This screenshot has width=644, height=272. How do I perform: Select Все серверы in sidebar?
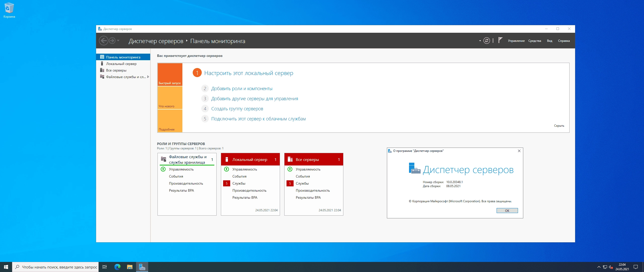tap(123, 70)
